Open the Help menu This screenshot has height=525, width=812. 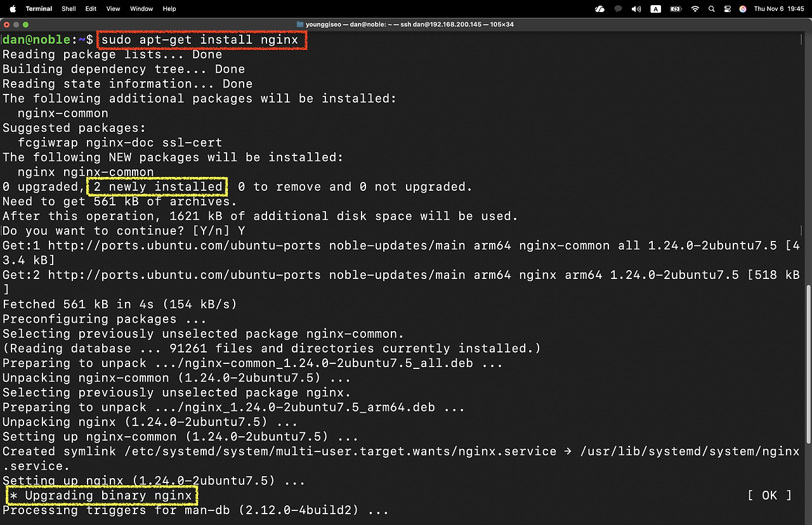pyautogui.click(x=169, y=9)
